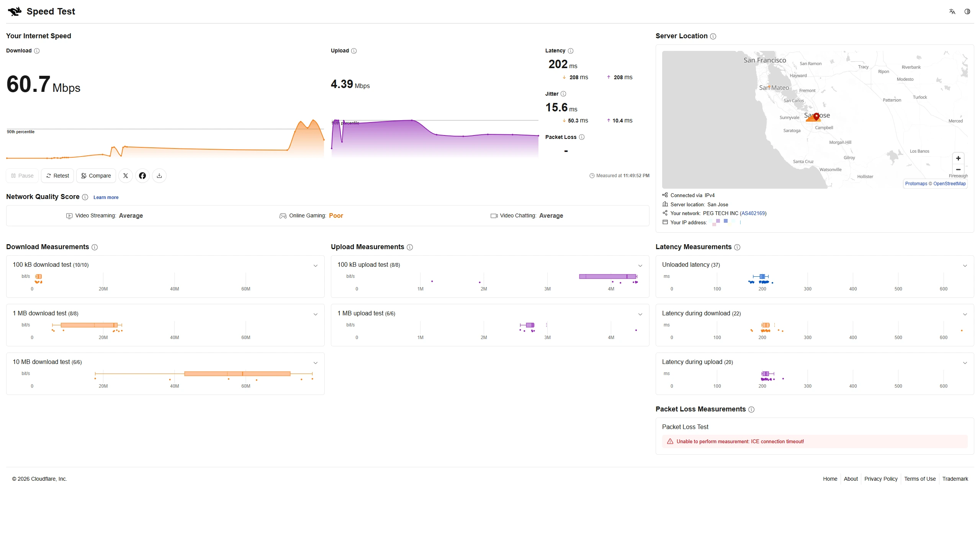The height and width of the screenshot is (545, 980).
Task: Zoom in on the server map
Action: point(958,158)
